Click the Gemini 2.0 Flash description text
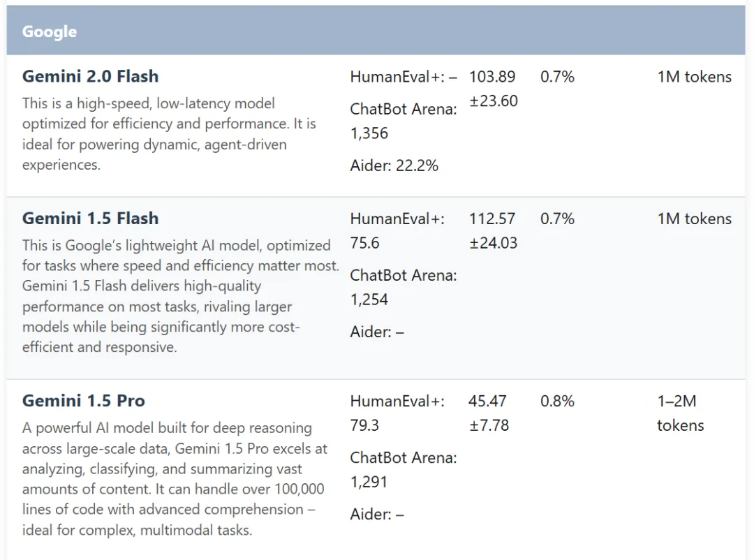This screenshot has width=754, height=560. click(x=169, y=134)
